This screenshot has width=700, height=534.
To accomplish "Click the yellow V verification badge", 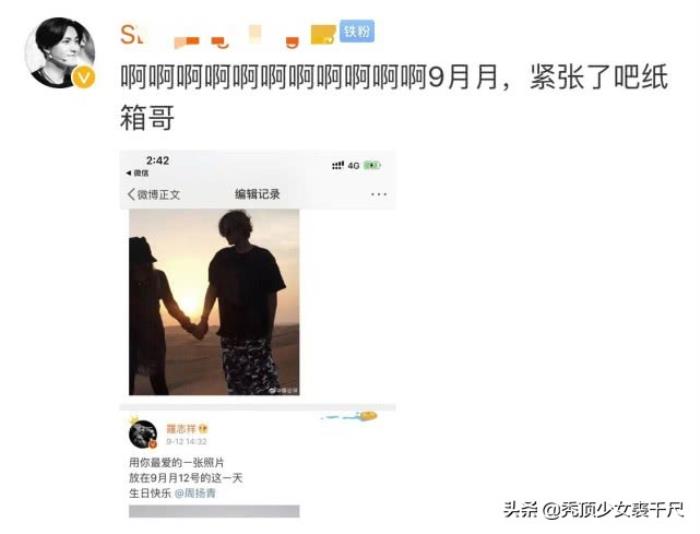I will tap(83, 77).
